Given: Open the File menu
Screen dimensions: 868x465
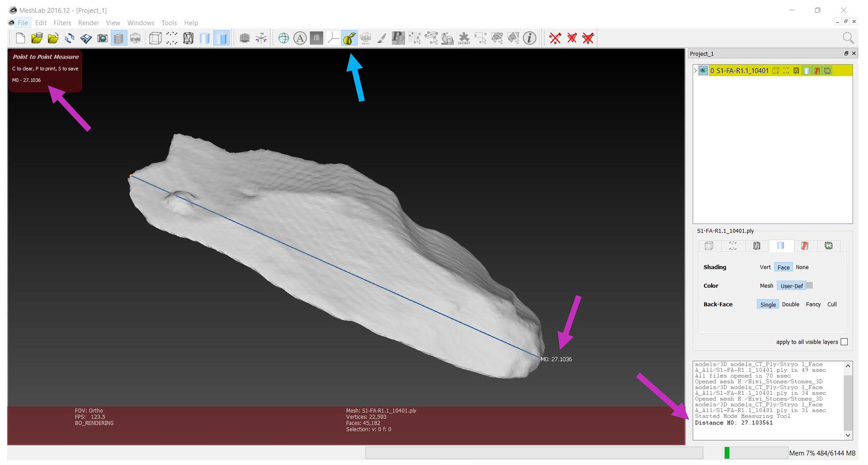Looking at the screenshot, I should [23, 23].
